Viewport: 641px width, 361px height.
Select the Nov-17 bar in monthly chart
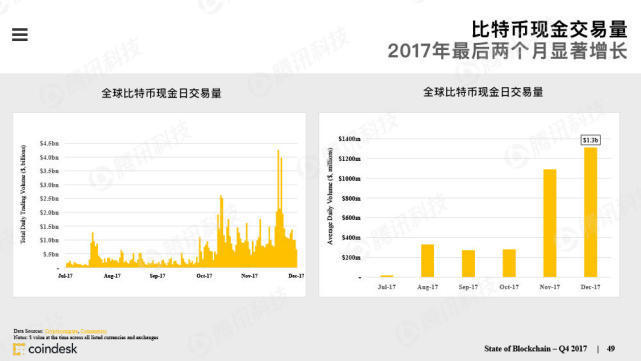(549, 223)
